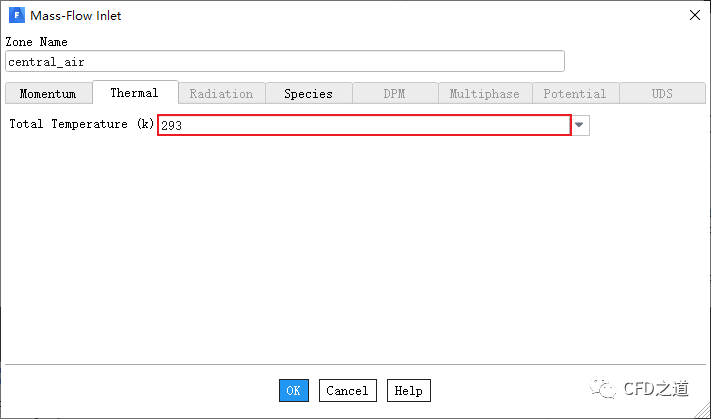Click the Zone Name field containing central_air
Image resolution: width=711 pixels, height=419 pixels.
(x=285, y=61)
